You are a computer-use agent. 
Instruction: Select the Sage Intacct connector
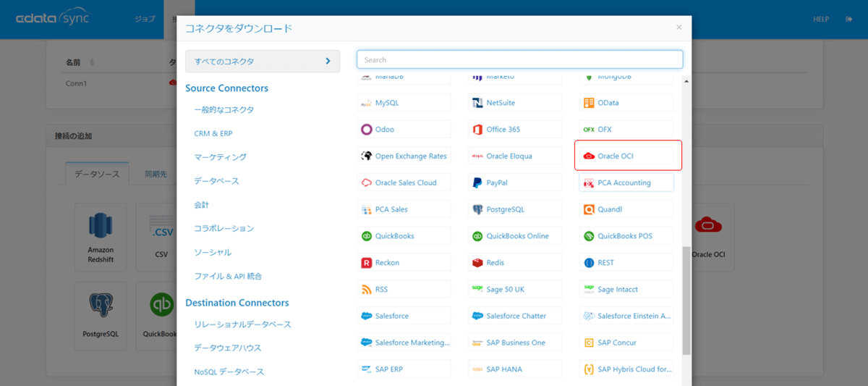[x=626, y=289]
